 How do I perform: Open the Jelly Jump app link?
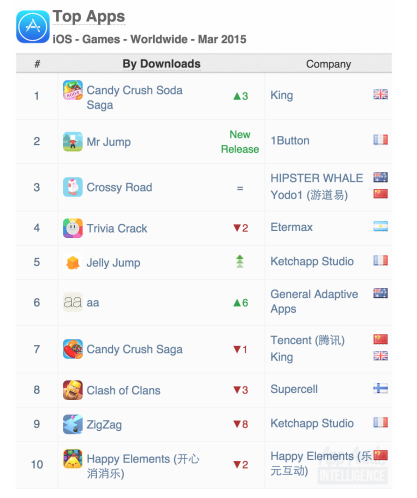[113, 263]
